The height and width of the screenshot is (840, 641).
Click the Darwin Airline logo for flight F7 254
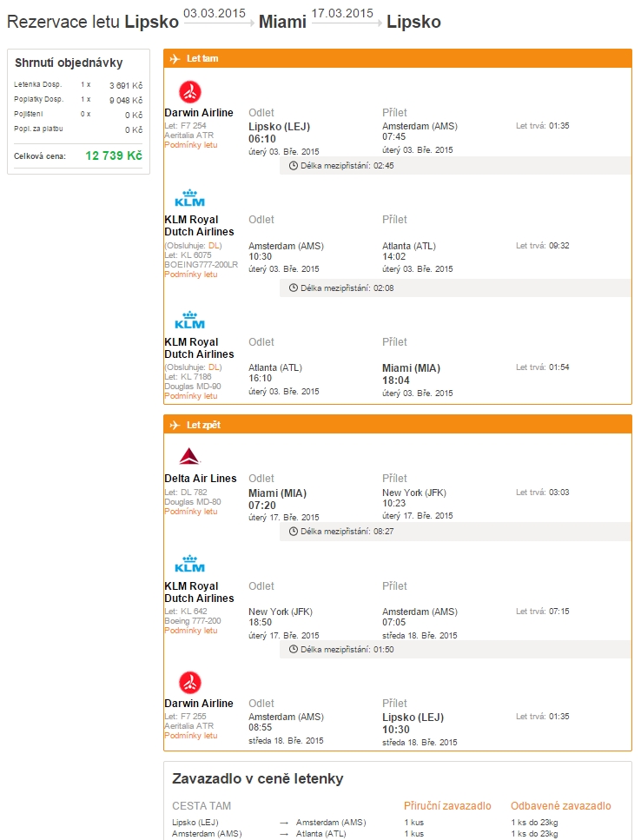(189, 92)
